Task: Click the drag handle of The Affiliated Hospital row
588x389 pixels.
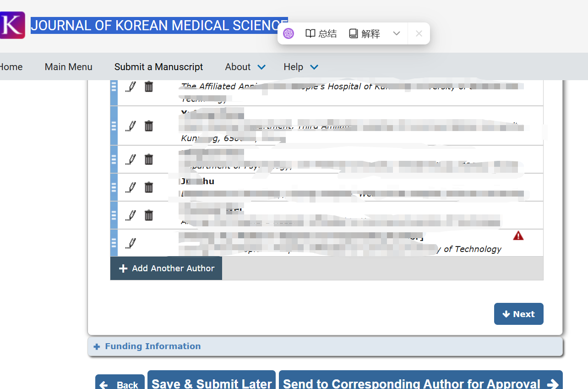Action: 114,87
